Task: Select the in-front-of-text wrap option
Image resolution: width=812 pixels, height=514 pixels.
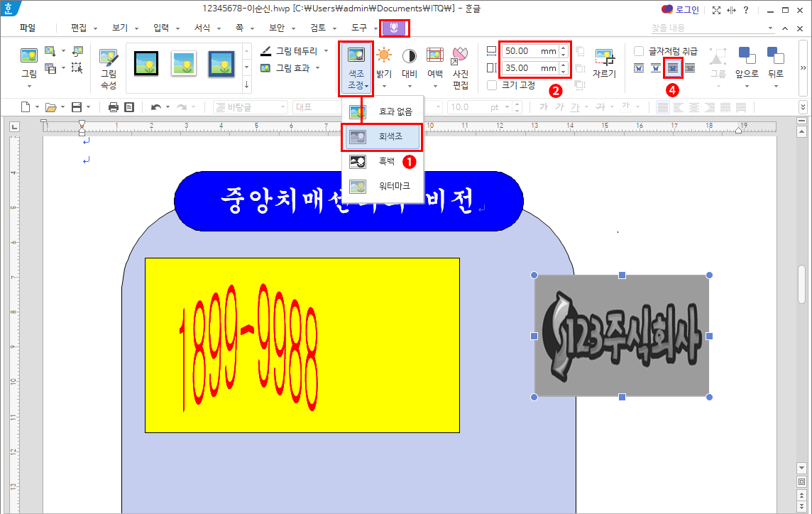Action: [x=673, y=68]
